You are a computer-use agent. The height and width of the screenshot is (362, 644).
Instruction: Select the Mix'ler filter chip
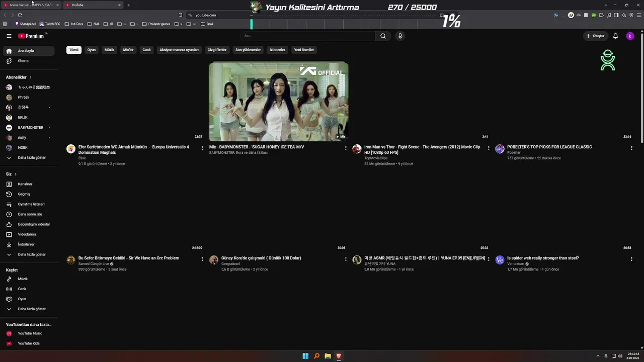coord(128,50)
